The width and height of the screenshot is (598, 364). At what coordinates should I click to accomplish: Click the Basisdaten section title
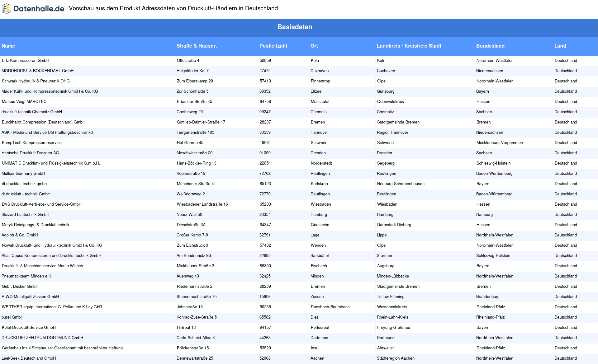[295, 27]
